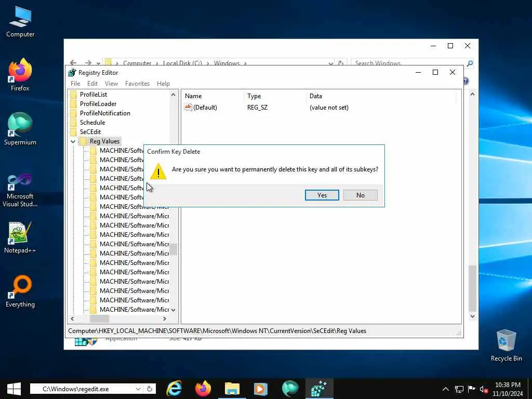Click the Registry Editor taskbar icon

click(x=319, y=389)
